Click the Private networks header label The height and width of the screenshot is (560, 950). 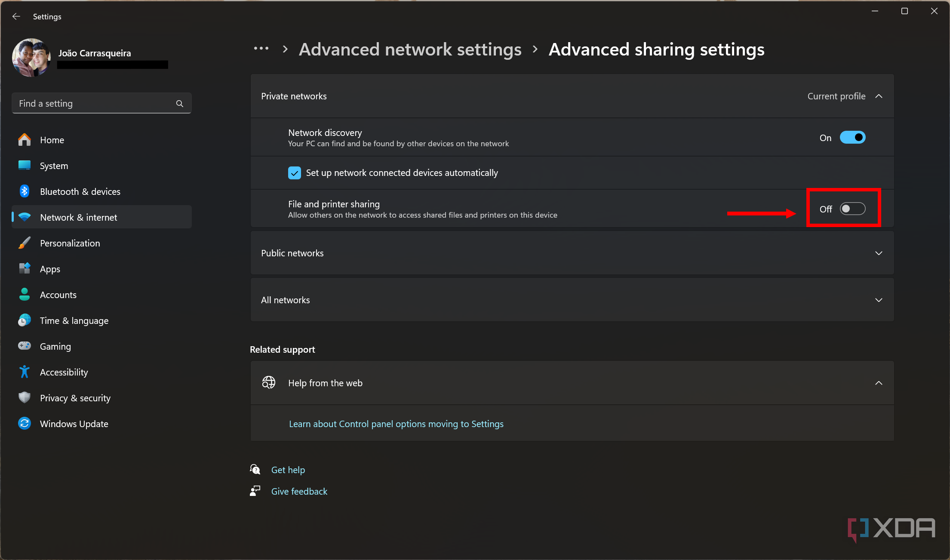[x=294, y=96]
